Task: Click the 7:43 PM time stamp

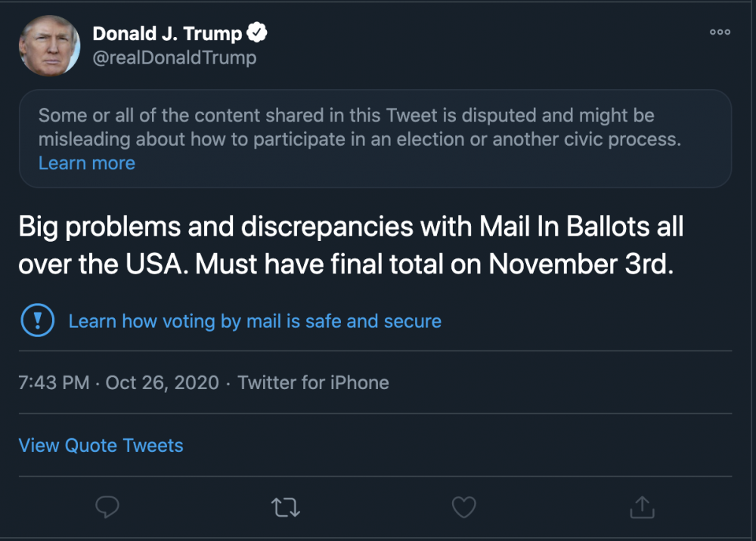Action: pos(54,382)
